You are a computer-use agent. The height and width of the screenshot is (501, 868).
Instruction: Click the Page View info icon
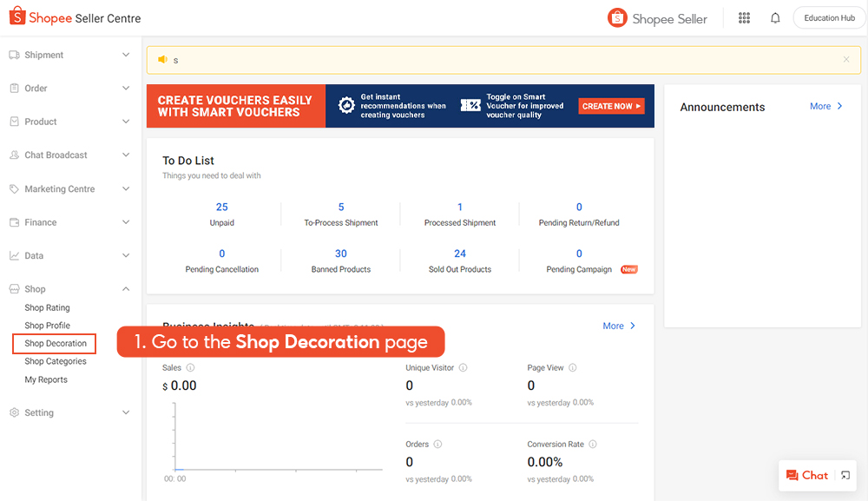573,367
